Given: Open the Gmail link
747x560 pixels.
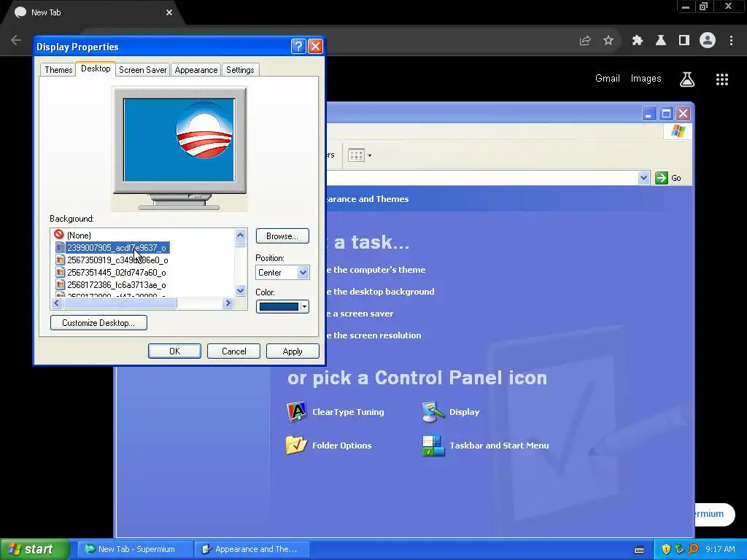Looking at the screenshot, I should pos(608,79).
